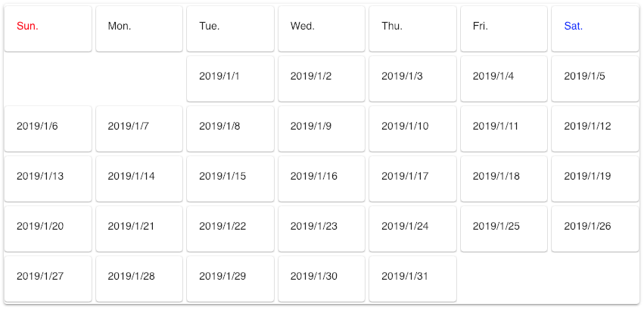Click the Wed. weekday header
Screen dimensions: 644x310
pos(322,29)
